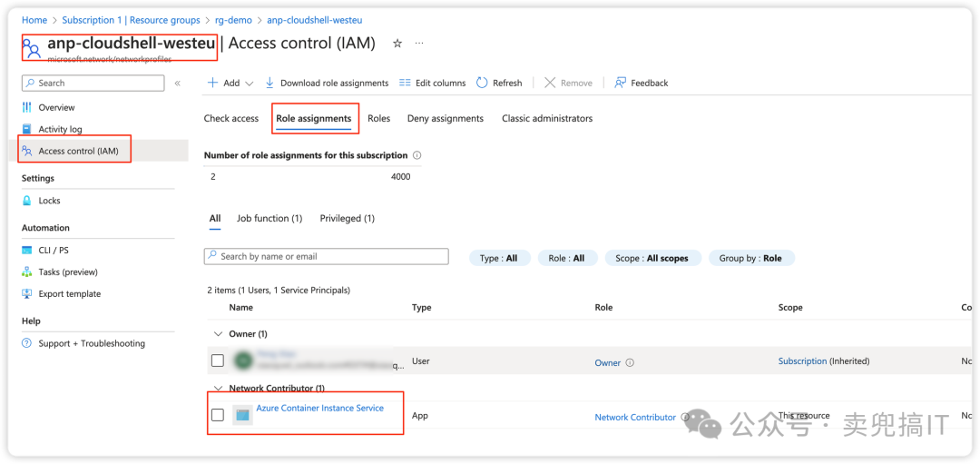Open the Group by : Role filter
Screen dimensions: 980x464
click(x=752, y=258)
